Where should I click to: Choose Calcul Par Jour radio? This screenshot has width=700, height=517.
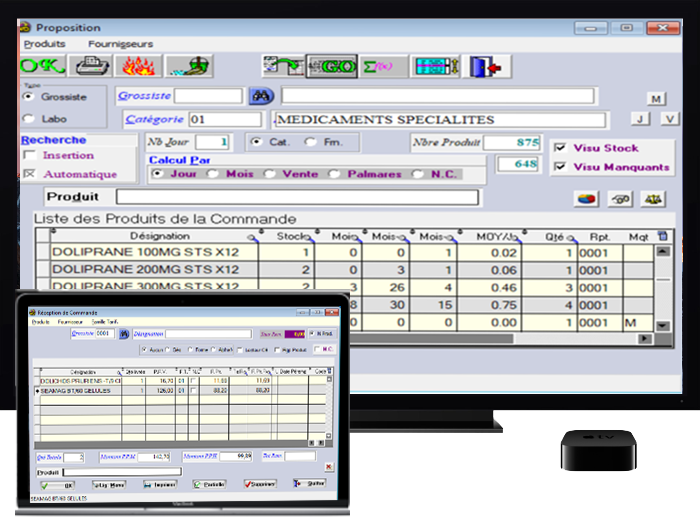click(x=157, y=174)
